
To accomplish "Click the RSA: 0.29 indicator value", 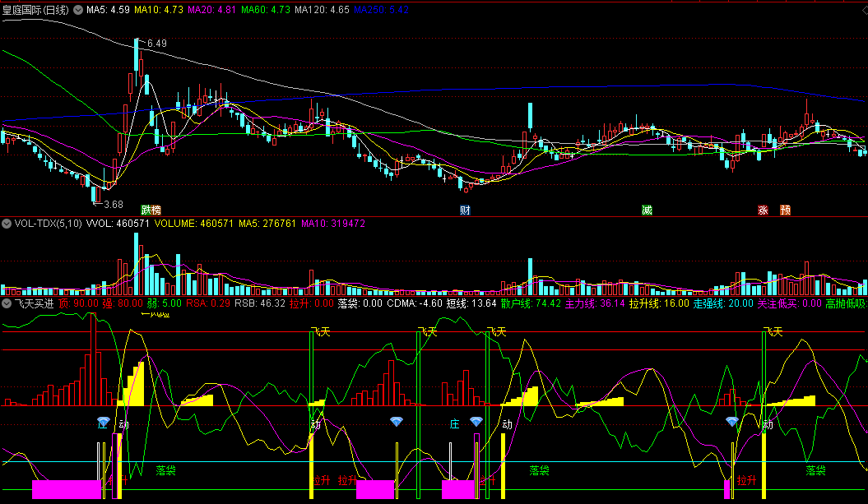I will (208, 303).
